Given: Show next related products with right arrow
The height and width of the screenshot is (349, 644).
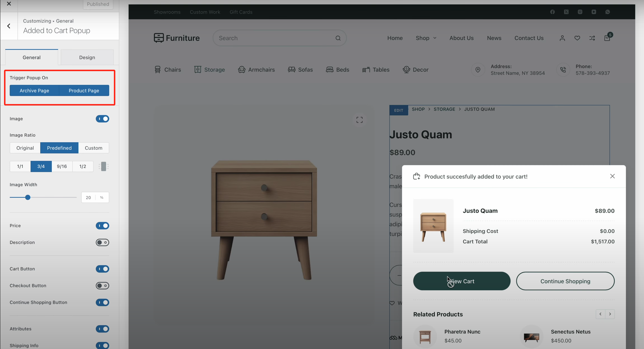Looking at the screenshot, I should point(610,314).
